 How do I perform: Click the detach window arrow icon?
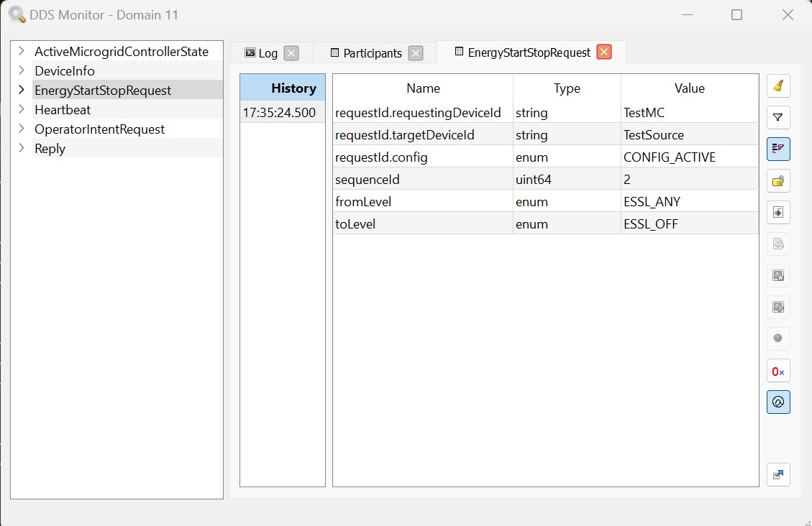click(x=778, y=474)
